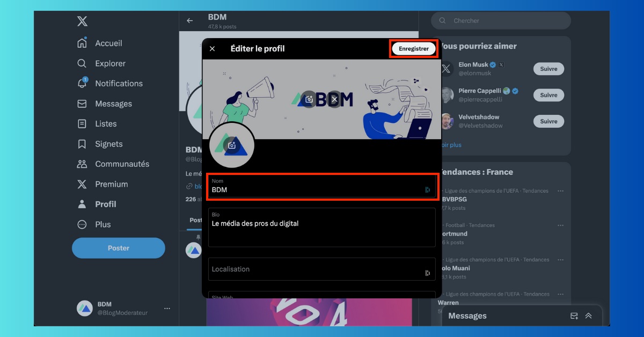Viewport: 644px width, 337px height.
Task: Click the Enregistrer button
Action: click(x=414, y=49)
